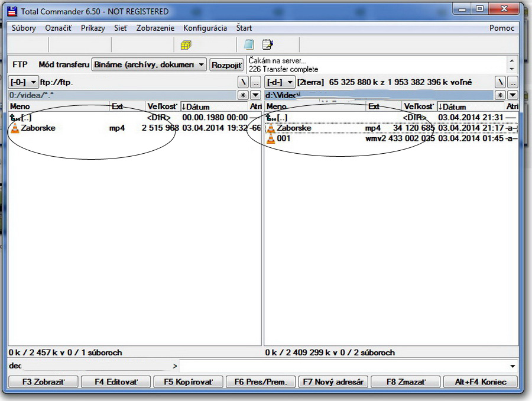This screenshot has width=532, height=401.
Task: Click size '34 120 685' in d: panel
Action: (414, 128)
